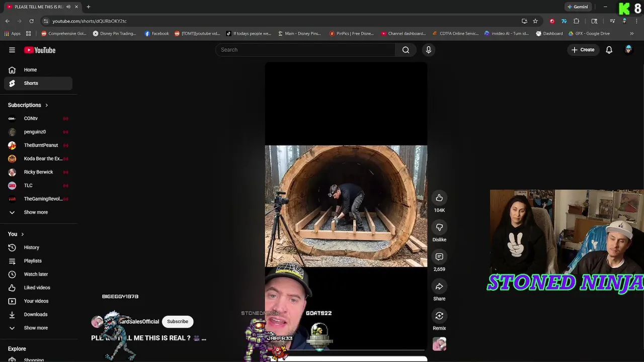Open TheGamingRevol... subscription

pyautogui.click(x=38, y=199)
